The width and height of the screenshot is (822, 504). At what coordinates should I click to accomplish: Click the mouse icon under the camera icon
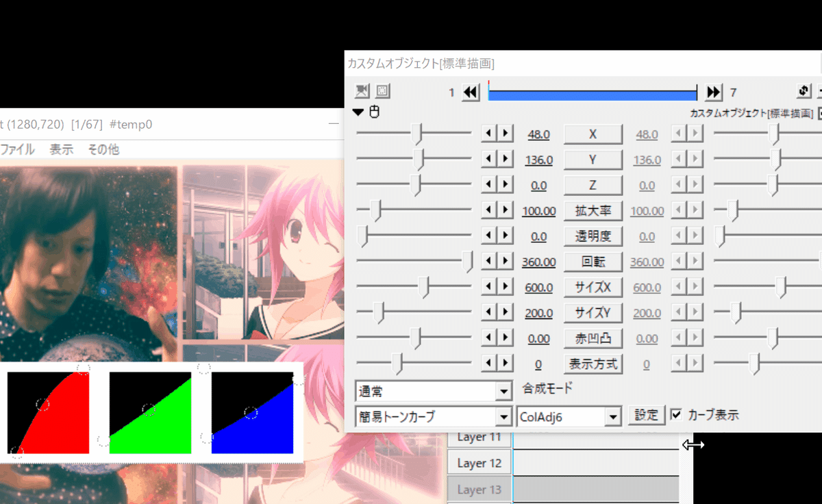pyautogui.click(x=374, y=112)
